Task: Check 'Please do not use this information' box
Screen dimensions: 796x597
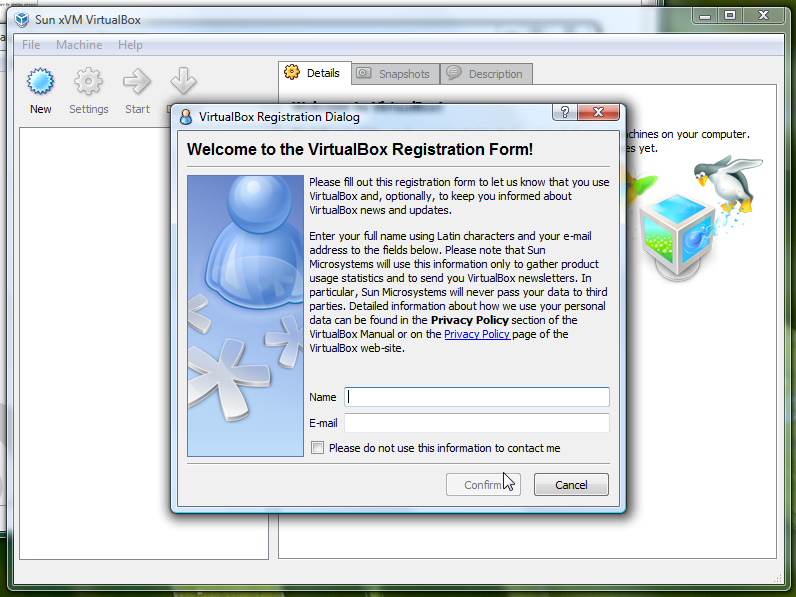Action: click(x=317, y=448)
